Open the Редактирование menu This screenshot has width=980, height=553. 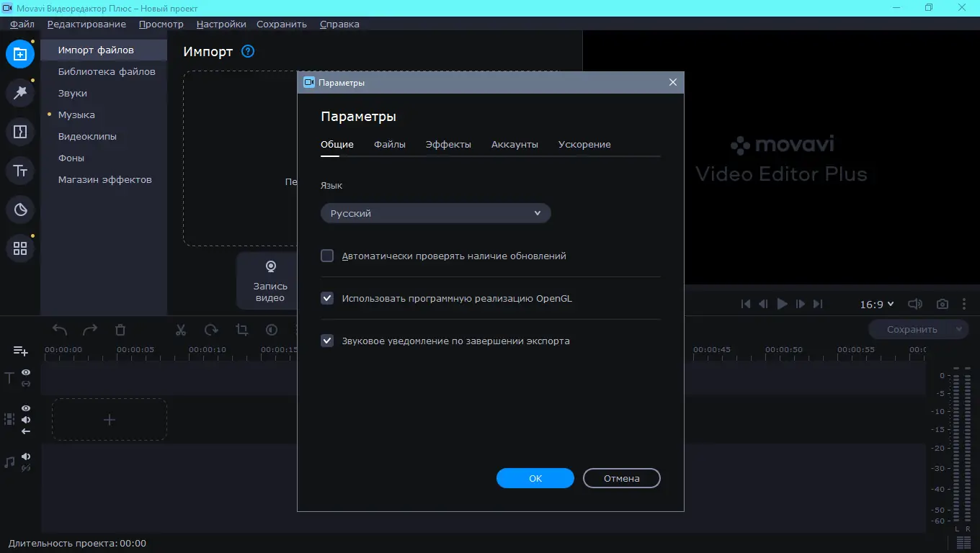(x=86, y=24)
